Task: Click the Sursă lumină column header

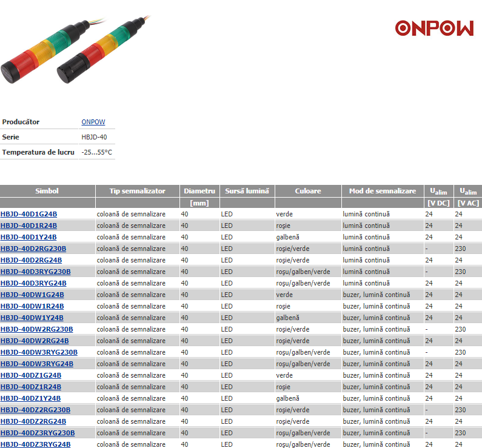Action: (247, 191)
